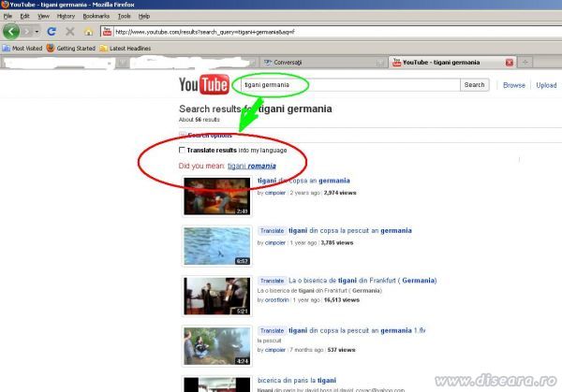Click cimpoier under the 537 views video

tap(274, 350)
